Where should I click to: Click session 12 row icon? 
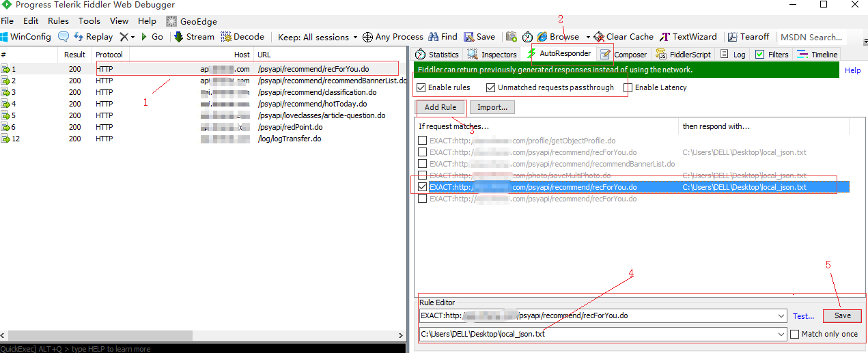(5, 139)
